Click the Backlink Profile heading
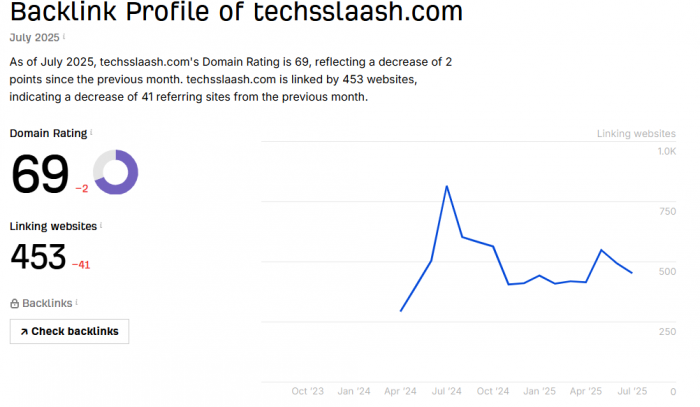700x407 pixels. click(x=236, y=11)
